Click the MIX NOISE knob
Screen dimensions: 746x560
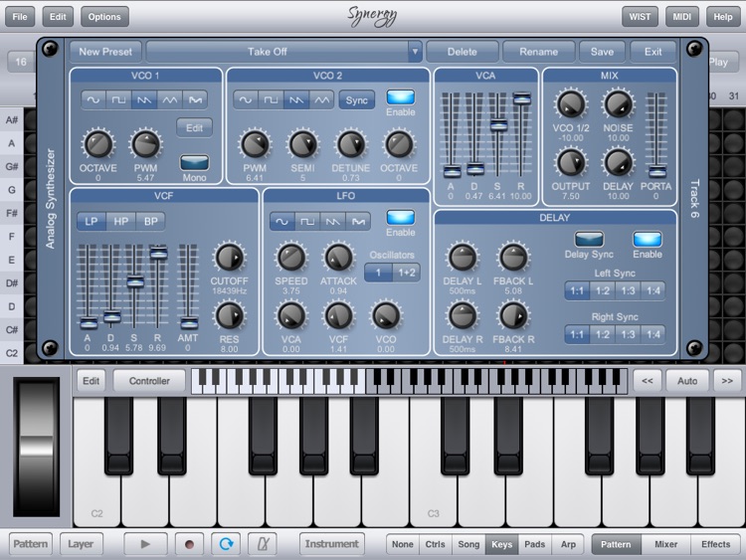tap(618, 104)
